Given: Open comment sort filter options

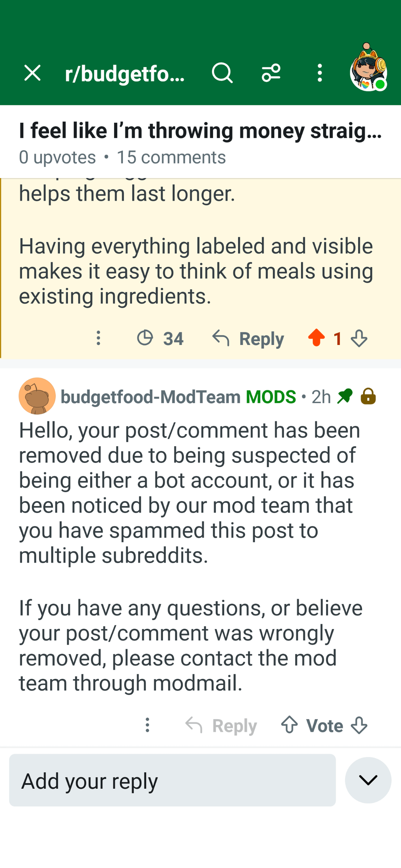Looking at the screenshot, I should pyautogui.click(x=271, y=73).
